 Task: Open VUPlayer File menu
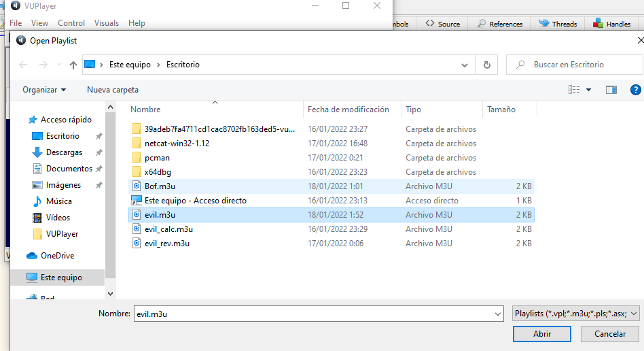[16, 23]
